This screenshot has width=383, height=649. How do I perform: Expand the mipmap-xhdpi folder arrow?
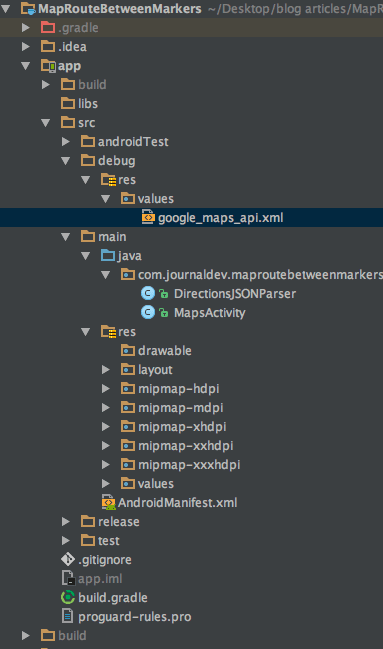coord(106,427)
